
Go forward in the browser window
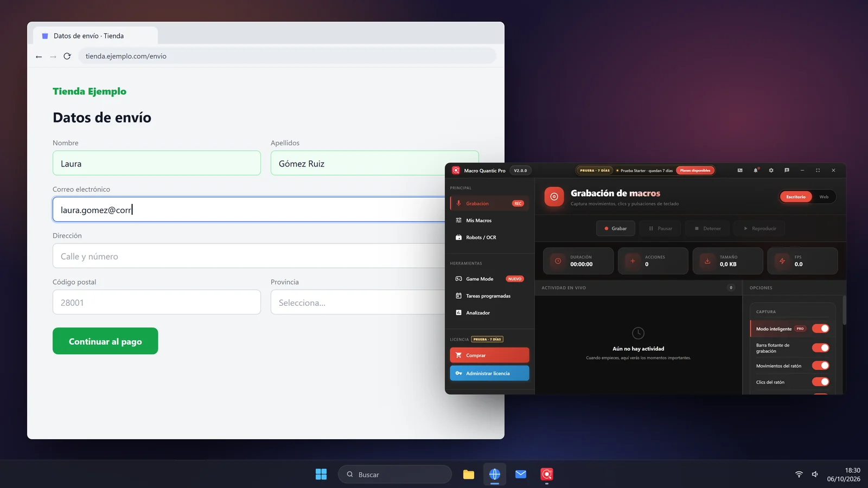tap(53, 56)
